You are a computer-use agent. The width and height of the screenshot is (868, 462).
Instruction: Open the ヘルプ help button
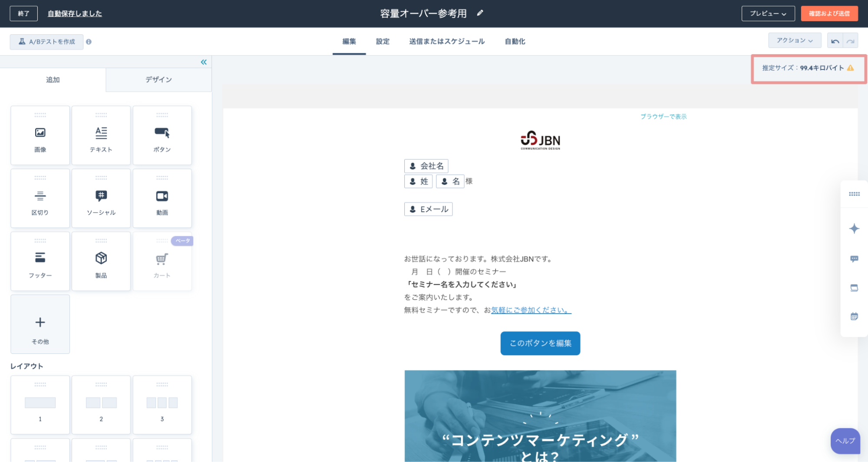pyautogui.click(x=845, y=441)
